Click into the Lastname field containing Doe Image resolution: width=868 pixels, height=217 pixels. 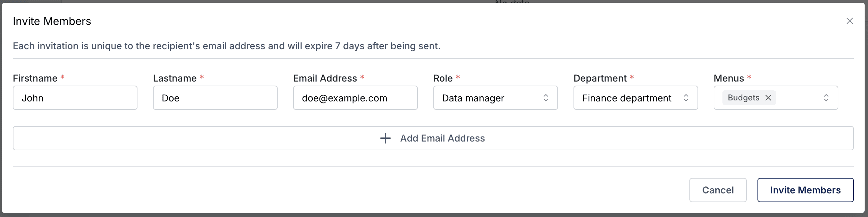215,98
